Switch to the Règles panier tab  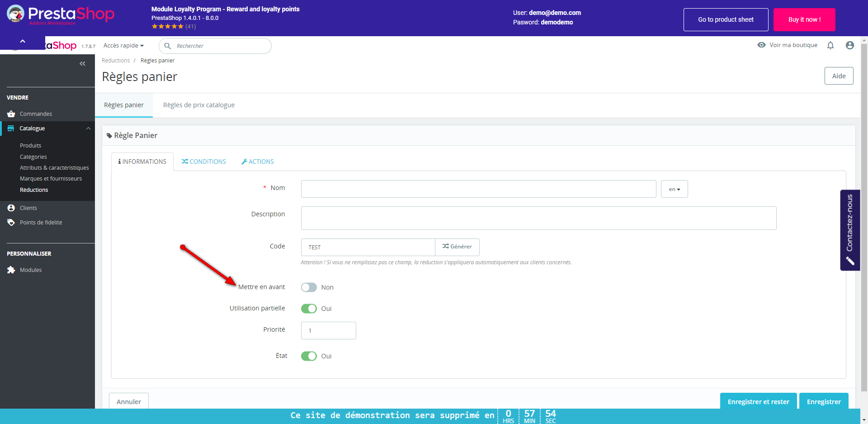coord(124,105)
